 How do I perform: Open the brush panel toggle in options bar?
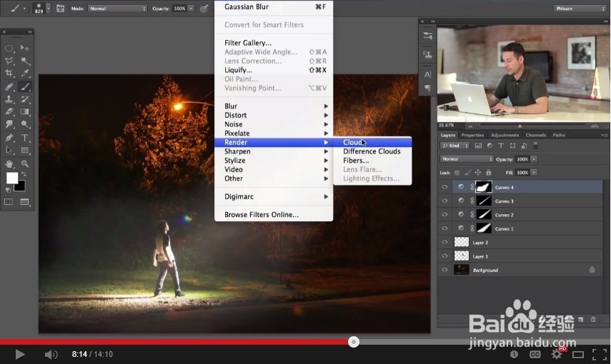coord(61,8)
